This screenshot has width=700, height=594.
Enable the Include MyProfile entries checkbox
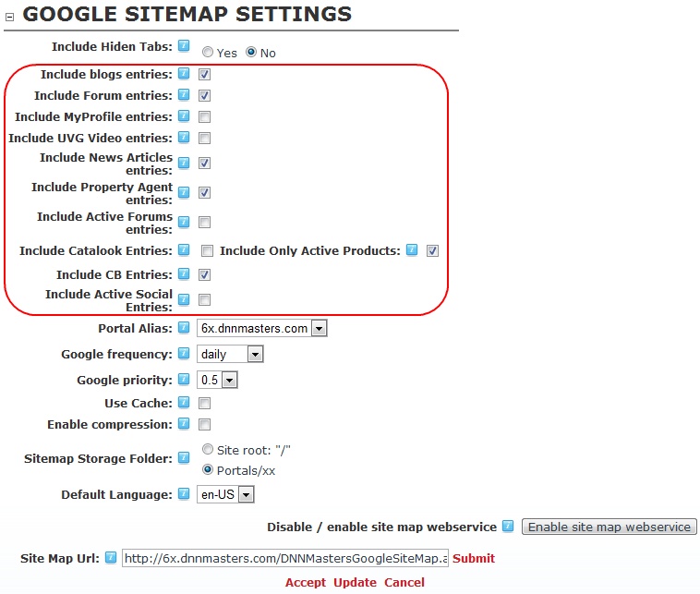tap(204, 117)
